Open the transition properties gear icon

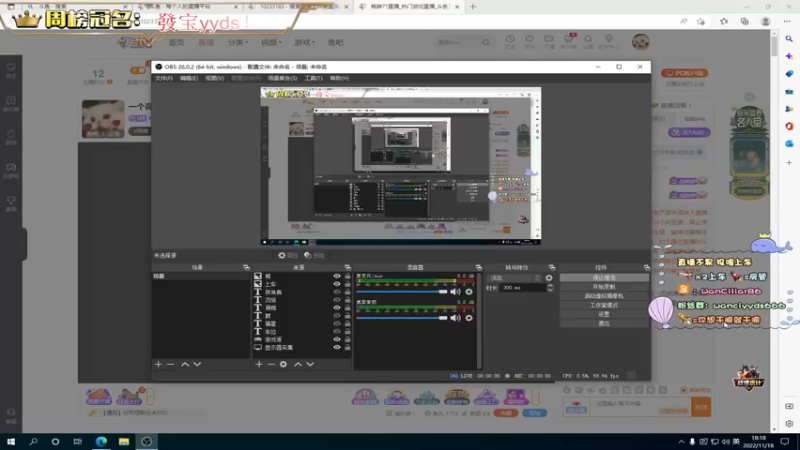(x=549, y=278)
